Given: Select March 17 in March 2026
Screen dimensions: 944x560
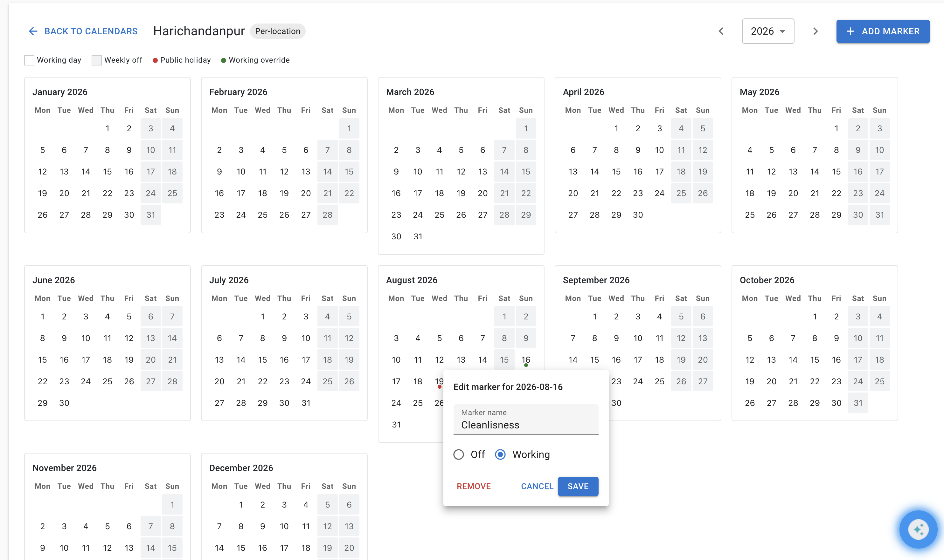Looking at the screenshot, I should coord(418,193).
